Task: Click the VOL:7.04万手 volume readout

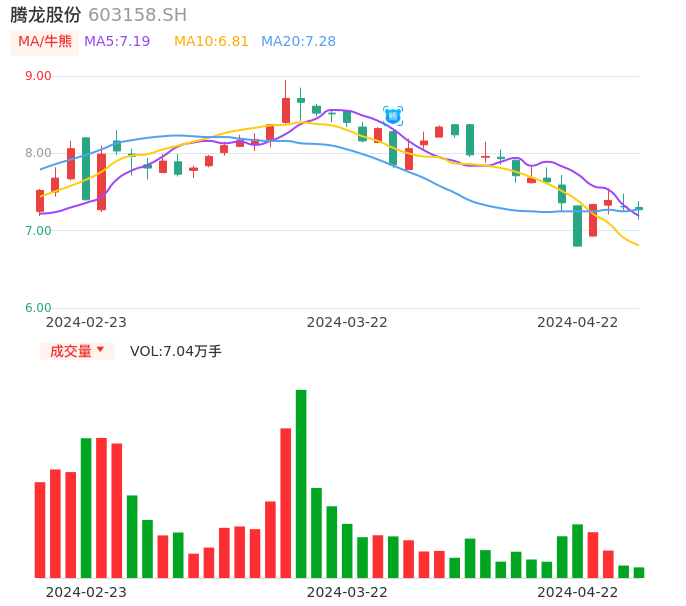Action: coord(176,351)
